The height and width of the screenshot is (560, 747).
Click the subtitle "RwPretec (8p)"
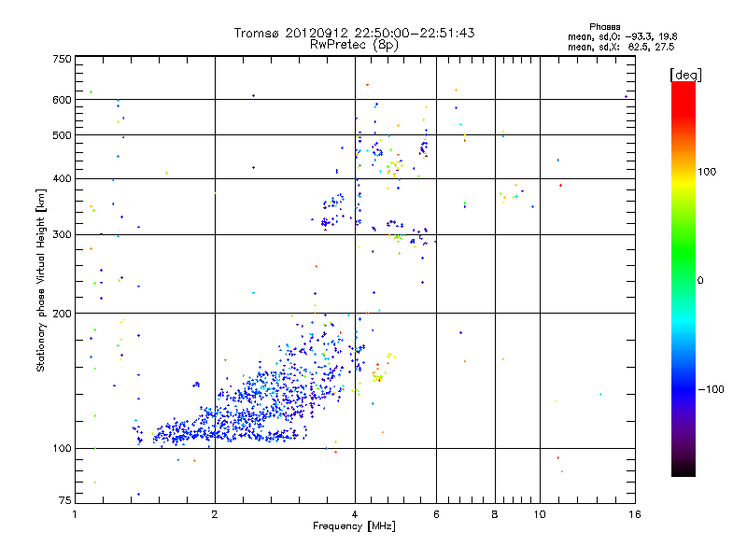coord(354,45)
